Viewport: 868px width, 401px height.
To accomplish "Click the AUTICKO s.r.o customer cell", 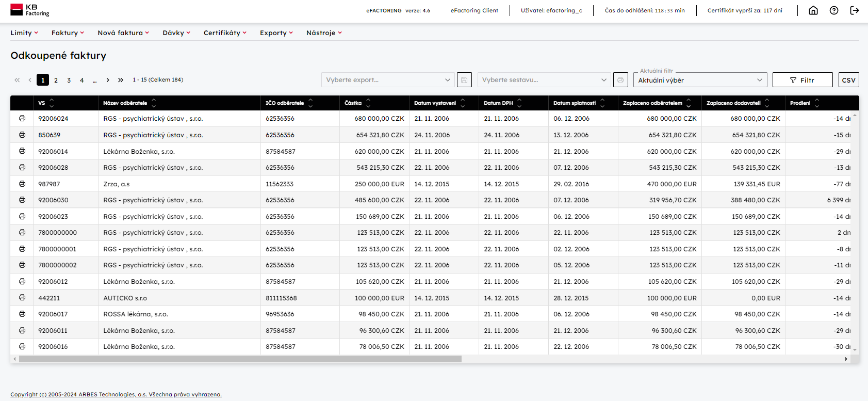I will pyautogui.click(x=179, y=298).
